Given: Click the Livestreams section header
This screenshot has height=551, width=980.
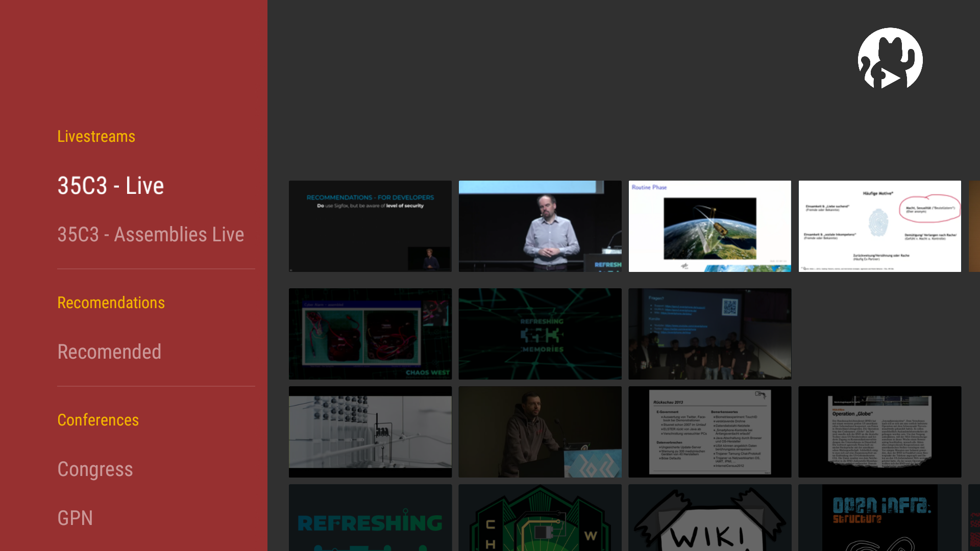Looking at the screenshot, I should click(96, 137).
